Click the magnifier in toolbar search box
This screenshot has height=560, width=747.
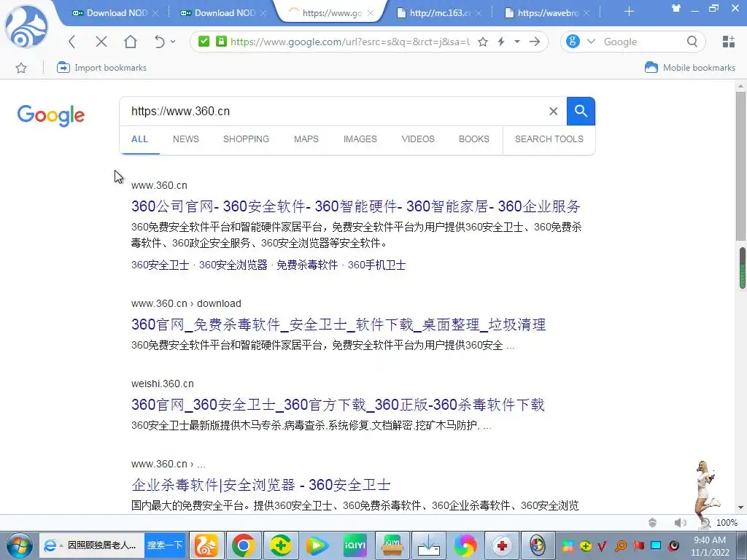point(692,42)
